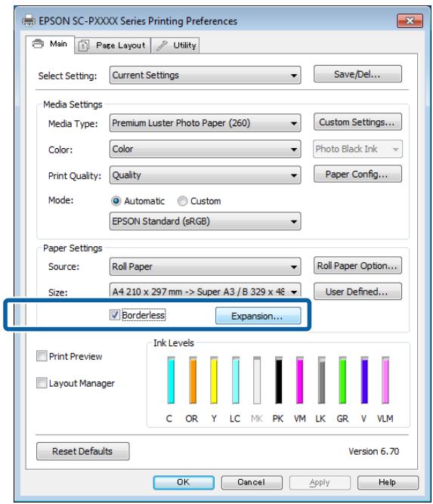Open the Utility tab
Screen dimensions: 433x504
pos(175,45)
